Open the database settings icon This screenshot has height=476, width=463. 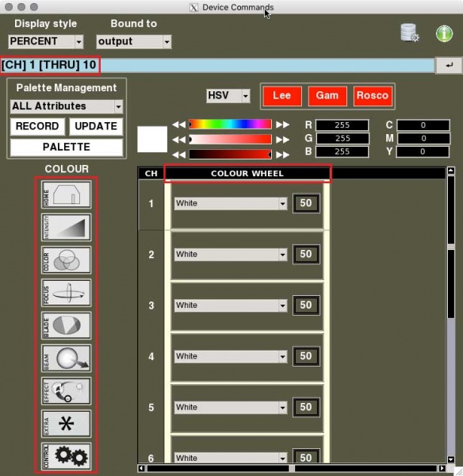410,33
